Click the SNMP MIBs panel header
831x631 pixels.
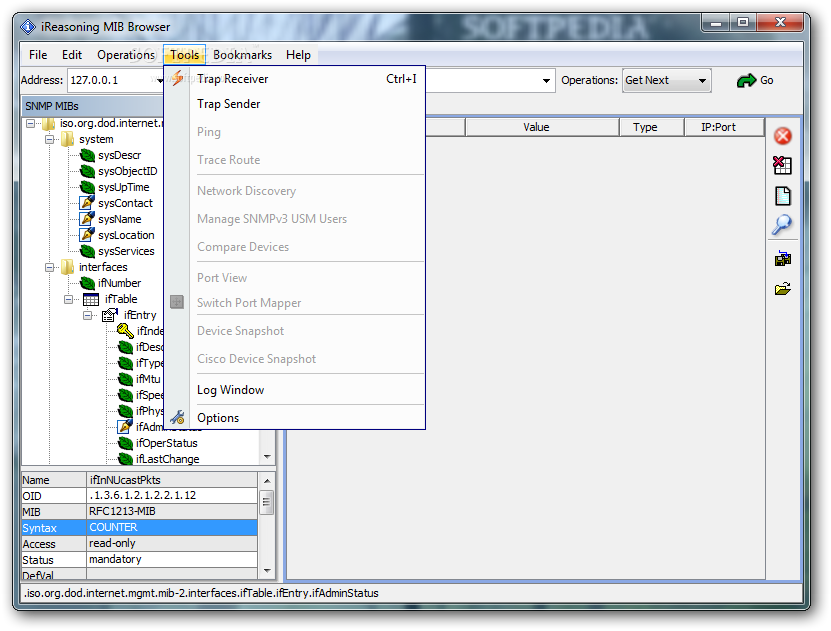[93, 106]
